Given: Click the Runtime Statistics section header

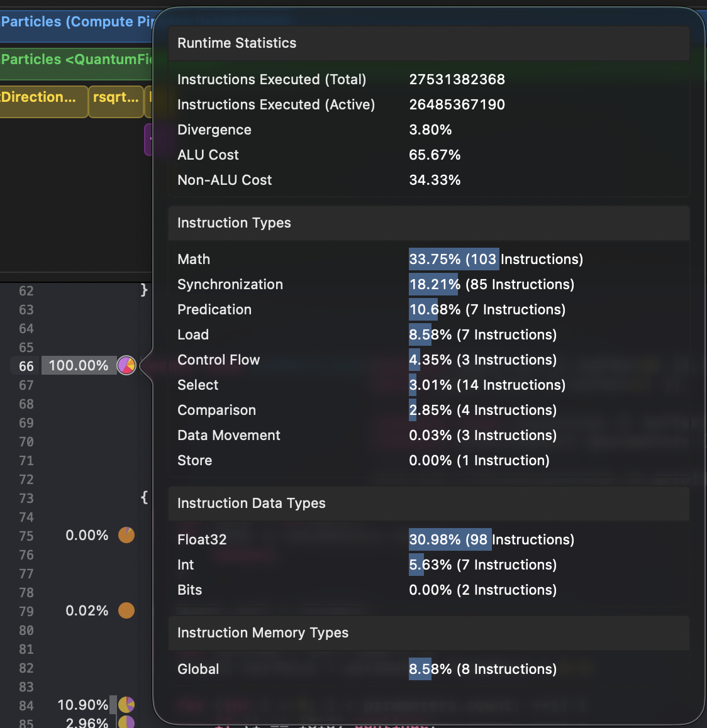Looking at the screenshot, I should point(237,43).
